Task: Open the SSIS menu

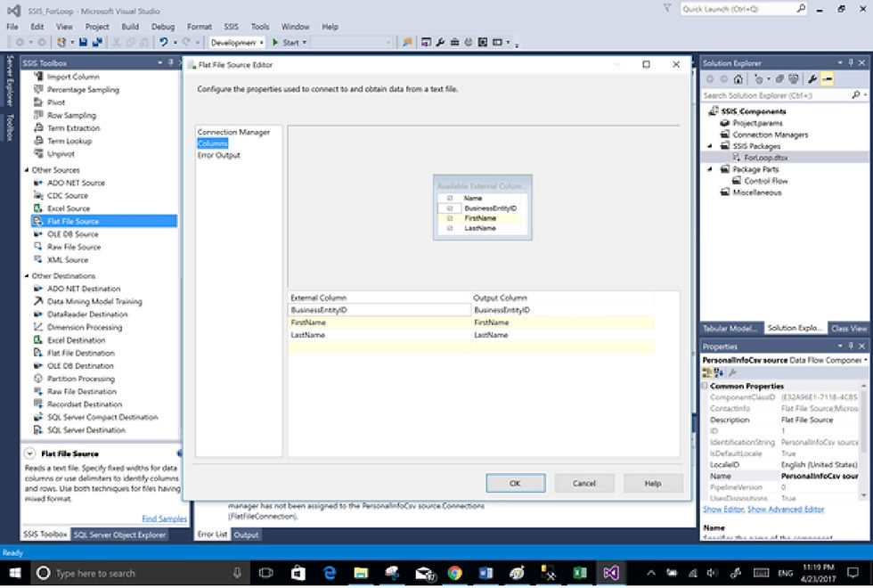Action: tap(231, 27)
